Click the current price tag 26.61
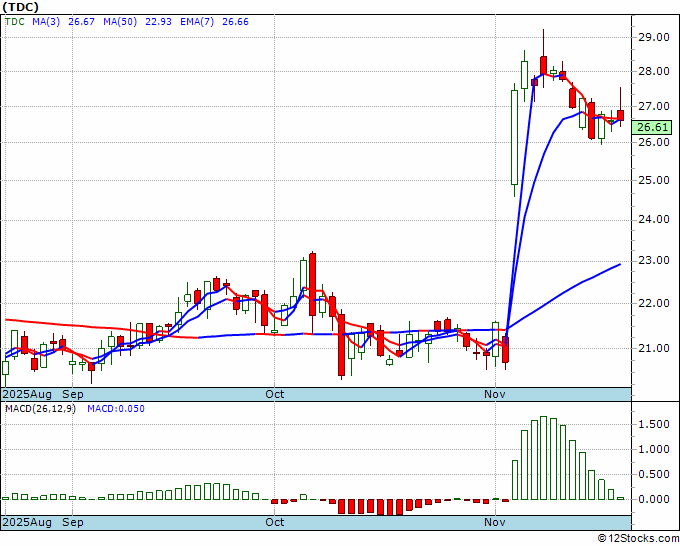Viewport: 680px width, 546px height. (652, 127)
